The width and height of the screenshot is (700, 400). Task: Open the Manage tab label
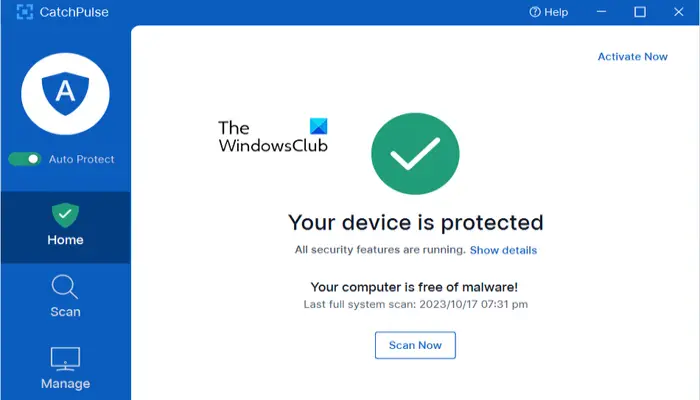tap(65, 384)
